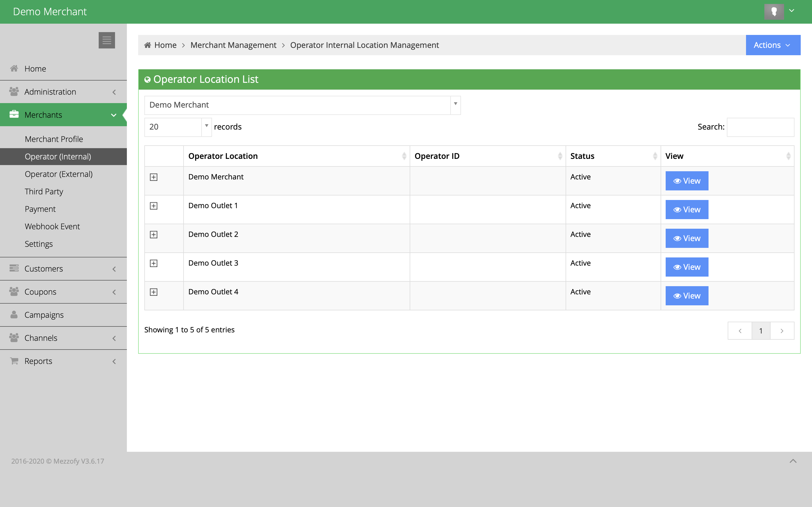Go to next page in pagination
This screenshot has height=507, width=812.
click(x=782, y=331)
